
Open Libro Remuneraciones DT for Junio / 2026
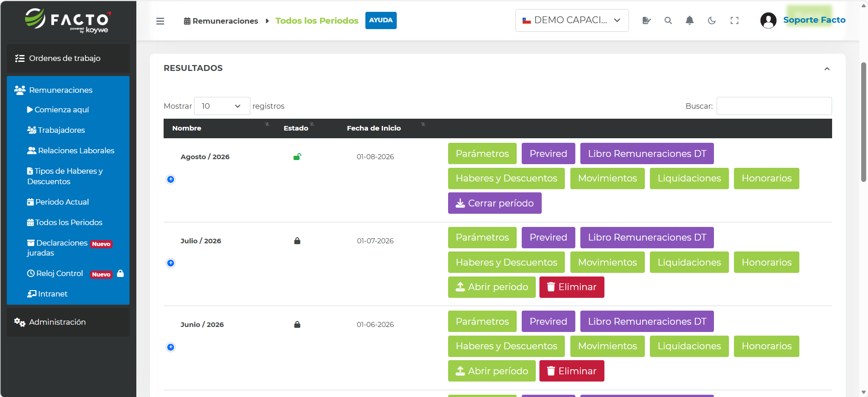pyautogui.click(x=647, y=322)
